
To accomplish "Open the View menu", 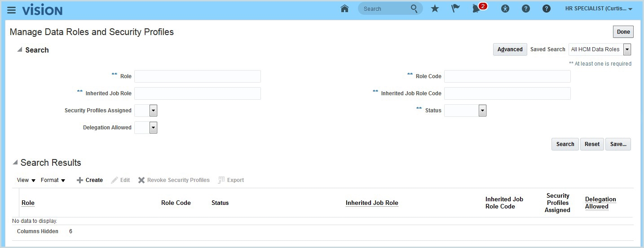I will (x=26, y=180).
